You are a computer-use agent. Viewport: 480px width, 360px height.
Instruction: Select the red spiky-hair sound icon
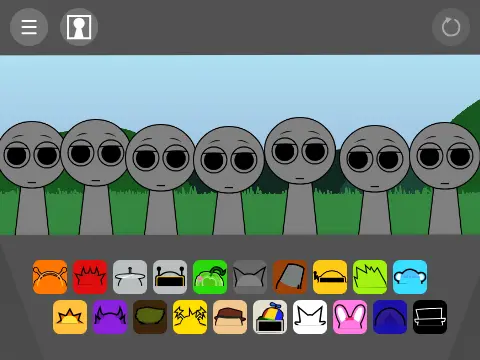90,277
